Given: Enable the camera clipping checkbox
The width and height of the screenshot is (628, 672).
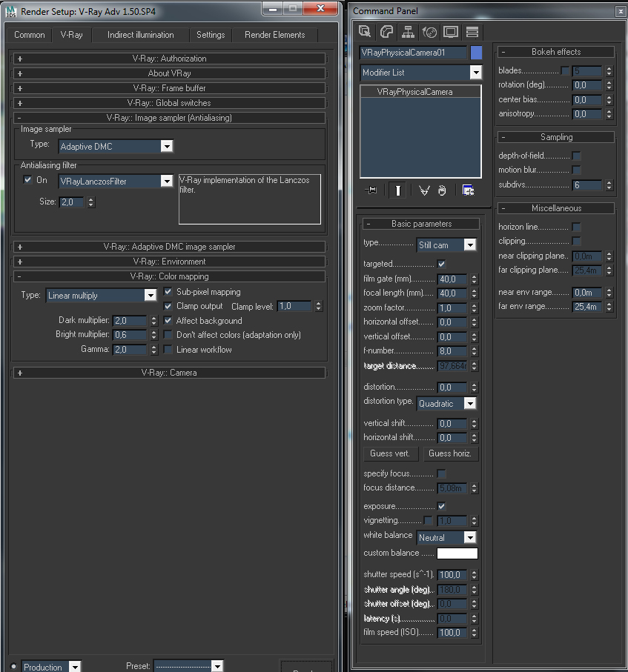Looking at the screenshot, I should (577, 241).
